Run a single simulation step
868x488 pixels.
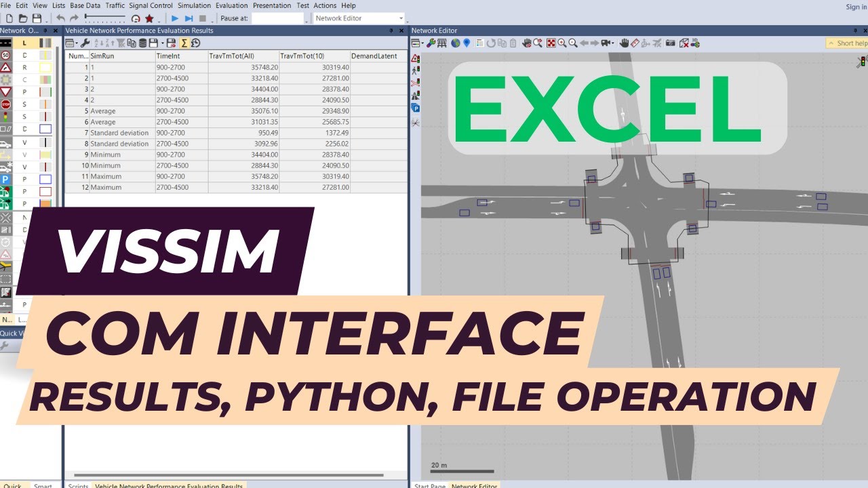tap(189, 18)
